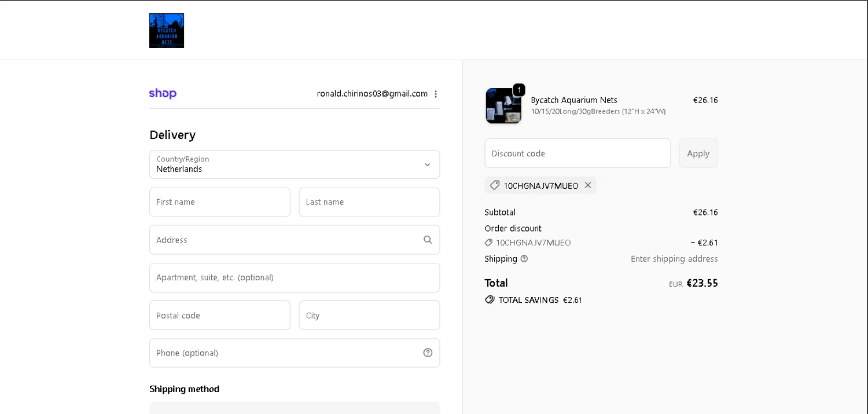868x414 pixels.
Task: Focus the First name field
Action: tap(220, 202)
